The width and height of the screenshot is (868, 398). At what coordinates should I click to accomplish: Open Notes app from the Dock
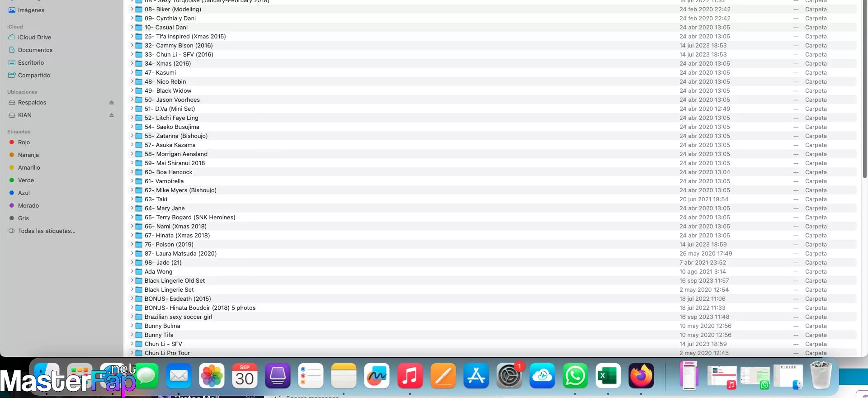(x=344, y=376)
